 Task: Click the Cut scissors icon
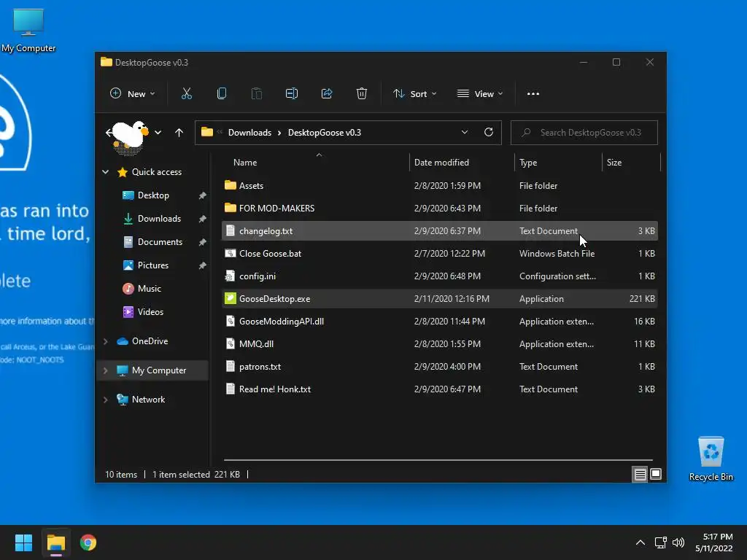pos(186,94)
